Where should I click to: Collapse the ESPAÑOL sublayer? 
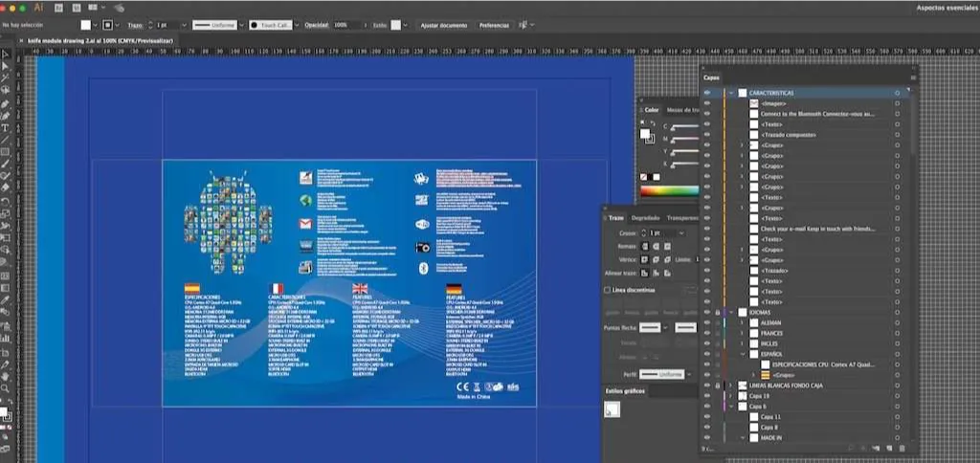[x=742, y=354]
